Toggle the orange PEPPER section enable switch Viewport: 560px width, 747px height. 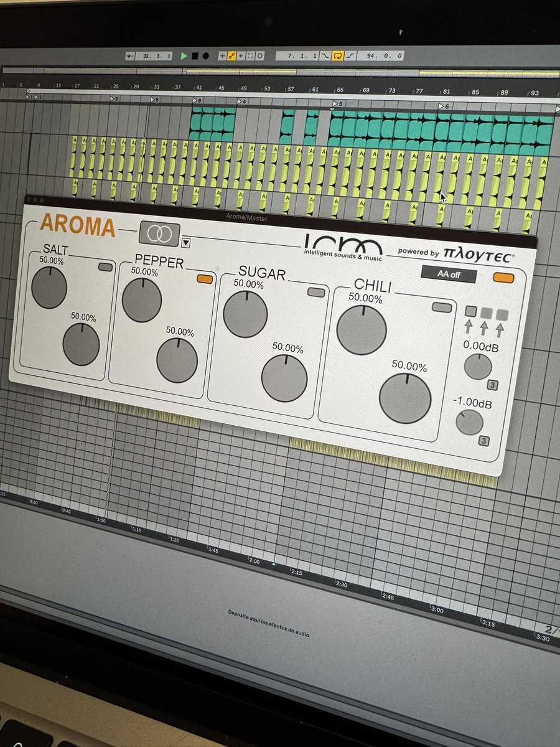pos(205,279)
